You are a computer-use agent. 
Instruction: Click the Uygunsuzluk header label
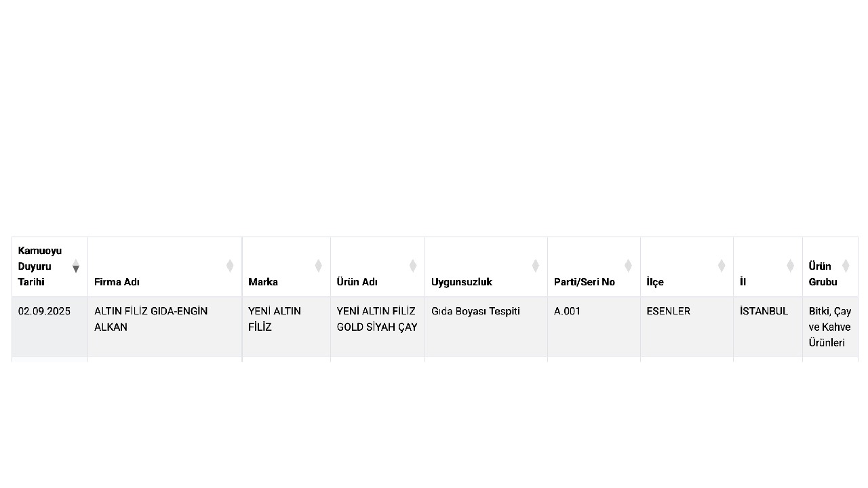(461, 282)
